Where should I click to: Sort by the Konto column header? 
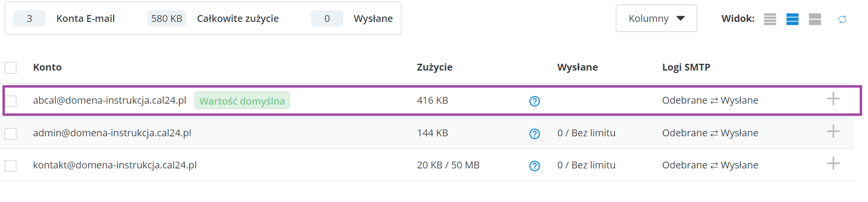[47, 67]
